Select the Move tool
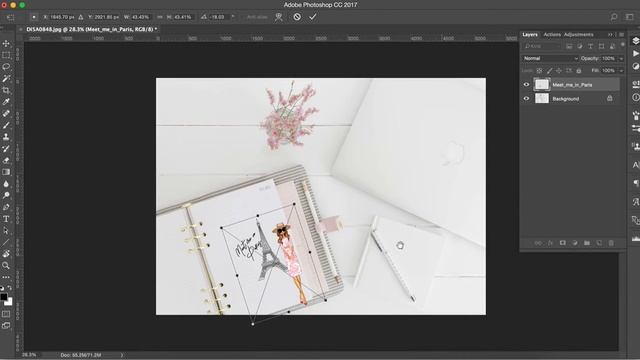The height and width of the screenshot is (360, 640). 6,43
